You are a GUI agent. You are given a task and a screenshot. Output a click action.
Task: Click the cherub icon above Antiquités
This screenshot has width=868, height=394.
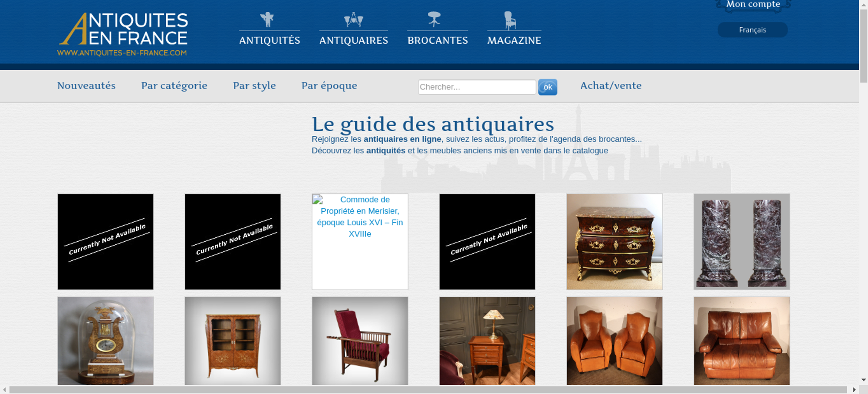click(x=267, y=19)
